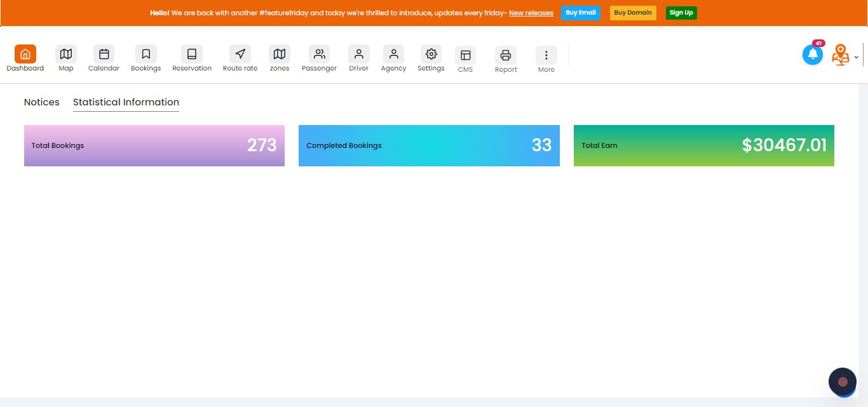This screenshot has width=868, height=407.
Task: Click the 33 completed bookings value
Action: click(x=541, y=145)
